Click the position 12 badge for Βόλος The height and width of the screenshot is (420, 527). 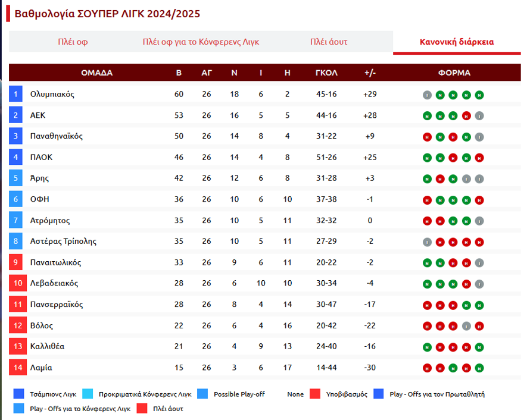point(18,325)
